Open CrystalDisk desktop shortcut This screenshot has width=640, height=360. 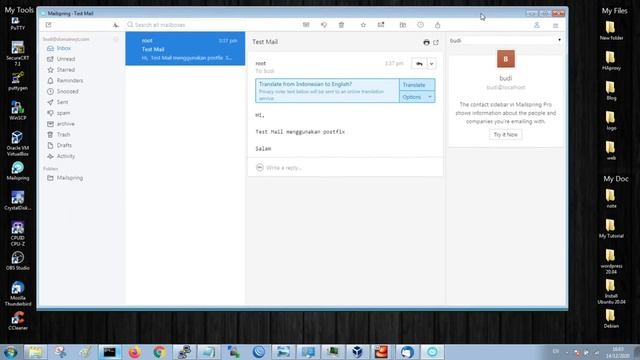(x=18, y=201)
